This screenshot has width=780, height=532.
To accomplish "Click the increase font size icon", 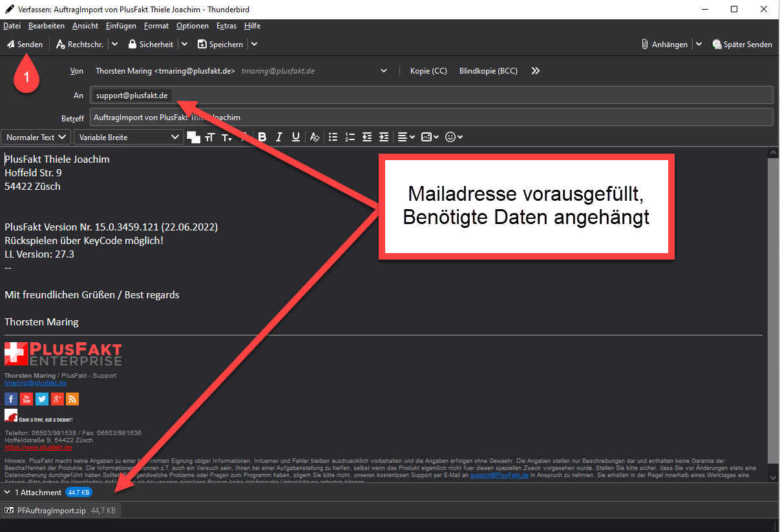I will coord(209,137).
